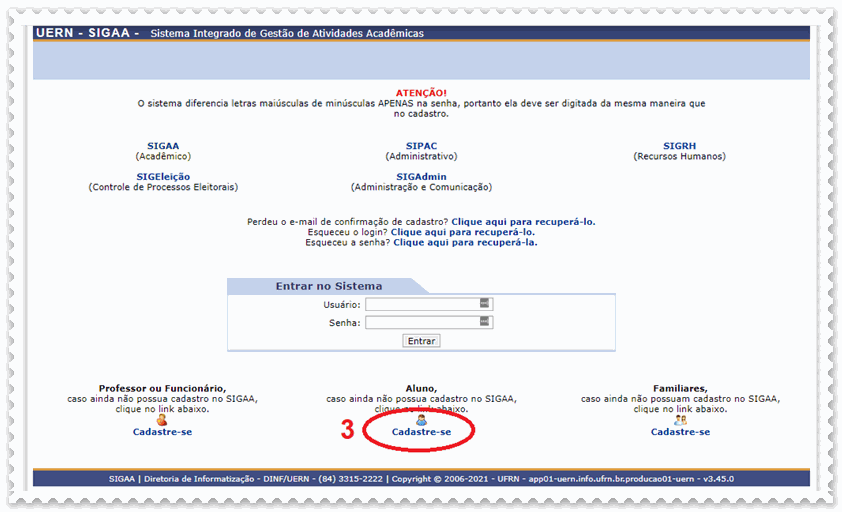This screenshot has width=842, height=512.
Task: Click the keyboard icon in Senha field
Action: [x=485, y=322]
